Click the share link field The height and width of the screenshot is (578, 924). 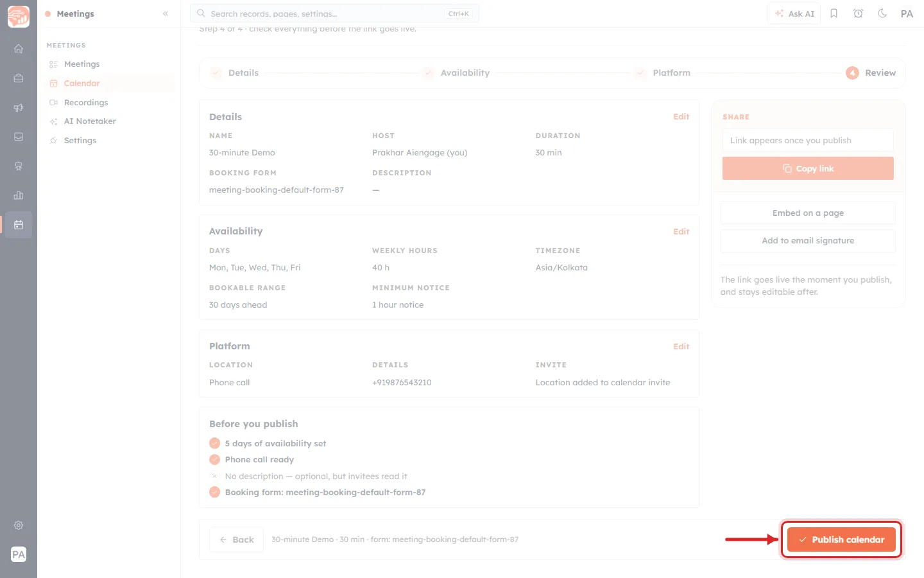coord(808,141)
